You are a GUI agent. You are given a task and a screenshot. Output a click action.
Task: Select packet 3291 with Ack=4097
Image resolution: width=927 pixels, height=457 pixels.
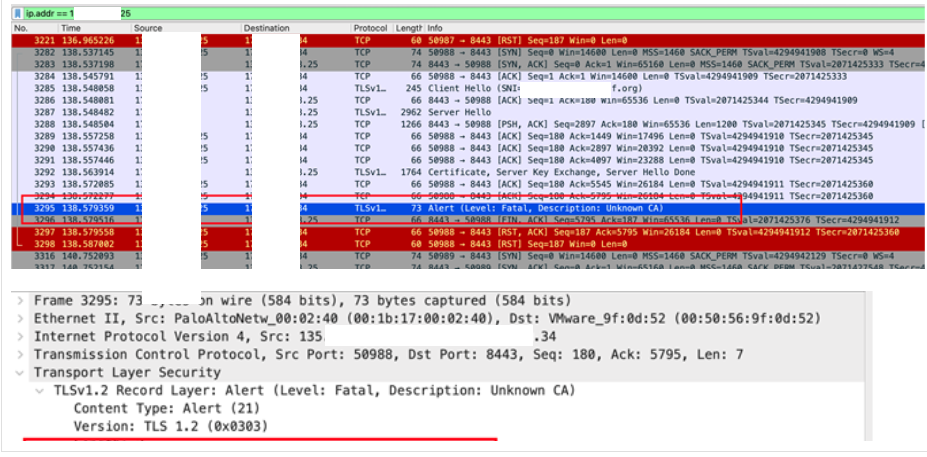pos(468,160)
